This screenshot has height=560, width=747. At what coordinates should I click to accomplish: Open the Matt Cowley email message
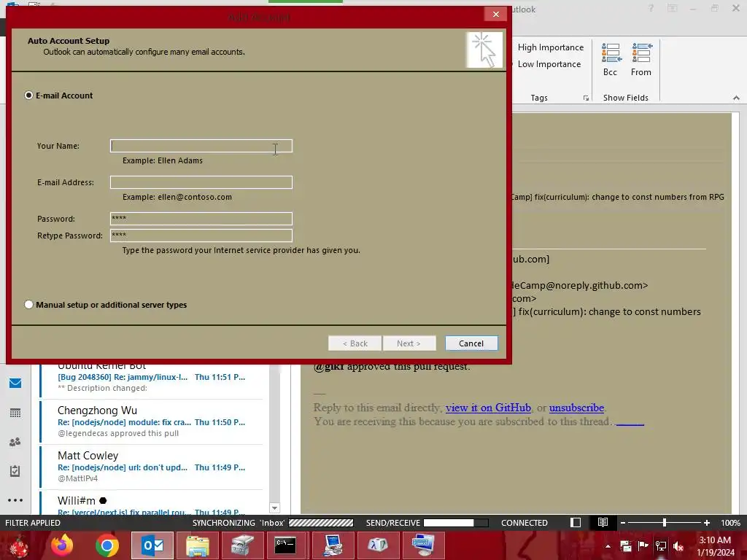coord(152,467)
